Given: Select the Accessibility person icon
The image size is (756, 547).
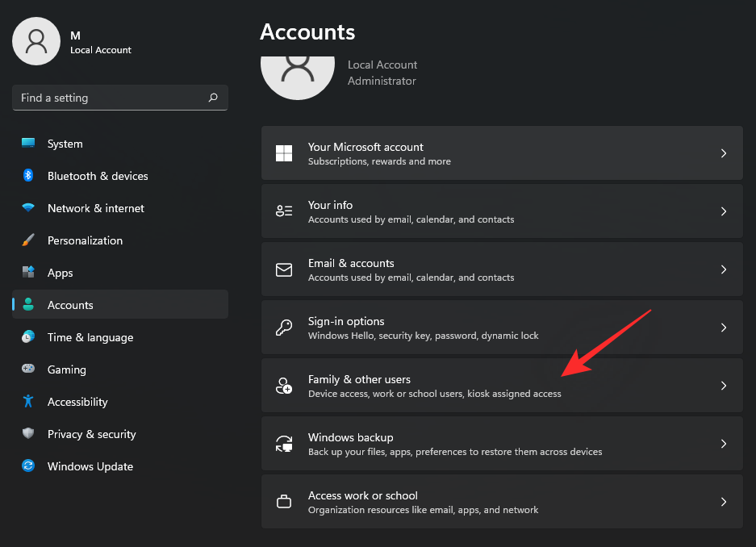Looking at the screenshot, I should [28, 402].
